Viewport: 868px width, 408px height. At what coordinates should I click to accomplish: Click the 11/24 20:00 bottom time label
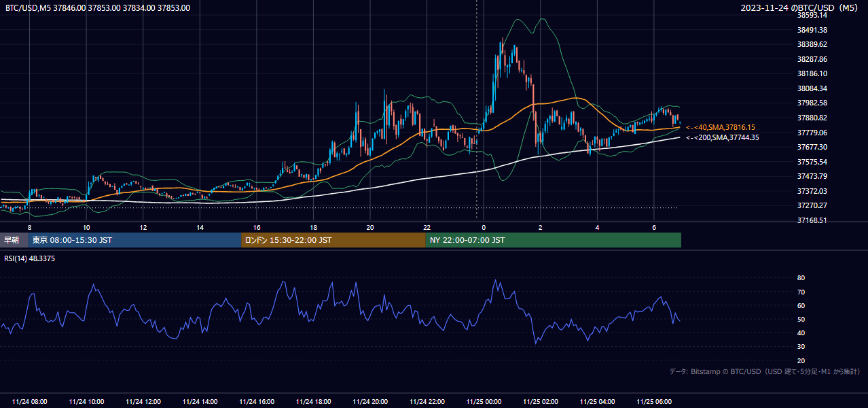[370, 402]
